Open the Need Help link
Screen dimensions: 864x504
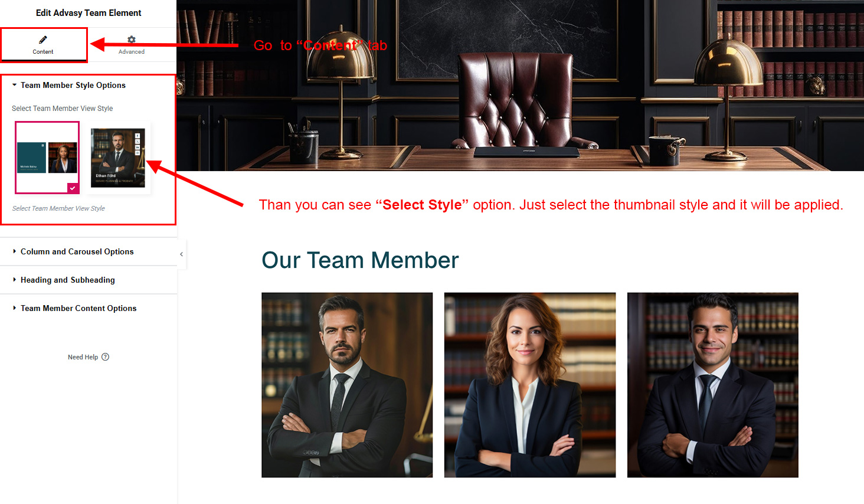click(x=83, y=357)
